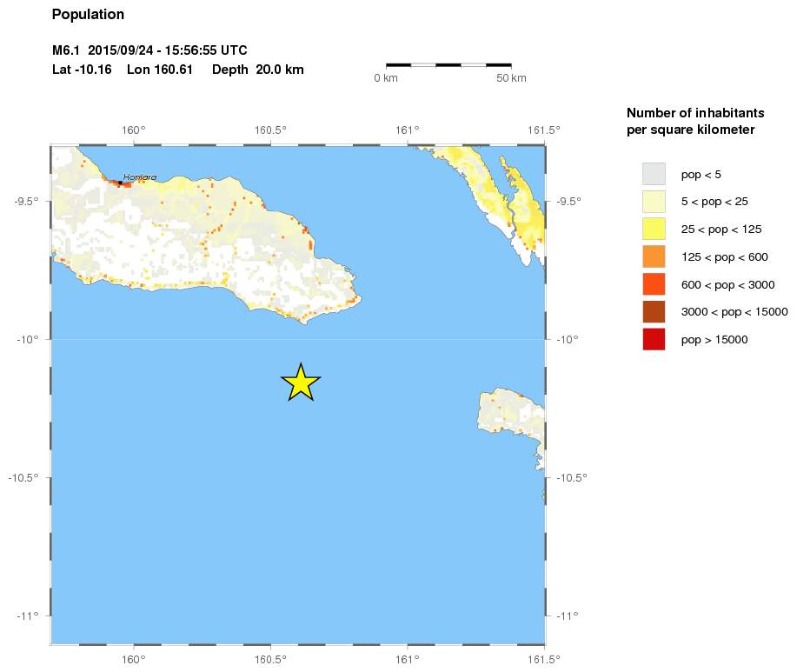
Task: Click the M6.1 event date and time line
Action: [156, 51]
